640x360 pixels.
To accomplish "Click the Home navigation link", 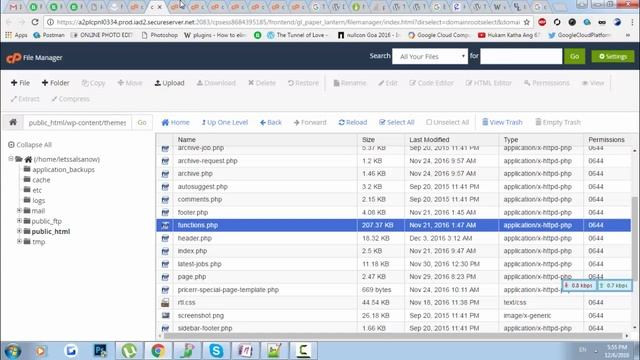I will pyautogui.click(x=176, y=122).
